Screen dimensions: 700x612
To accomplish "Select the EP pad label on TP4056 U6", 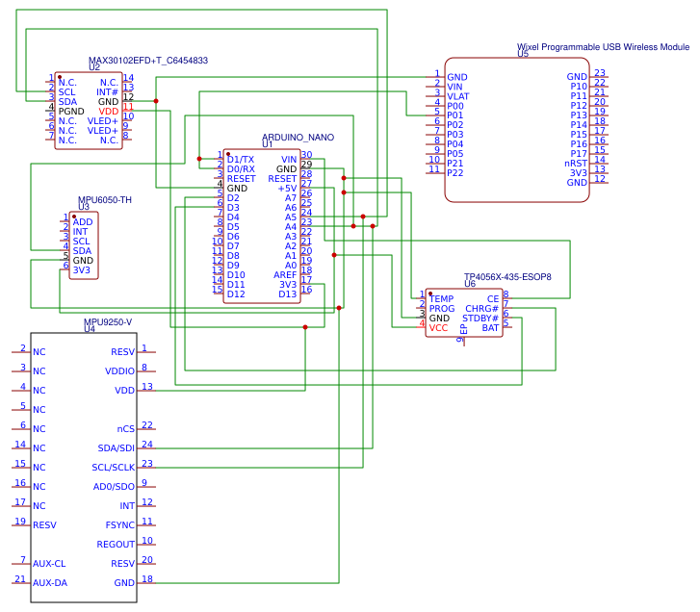I will click(x=464, y=329).
